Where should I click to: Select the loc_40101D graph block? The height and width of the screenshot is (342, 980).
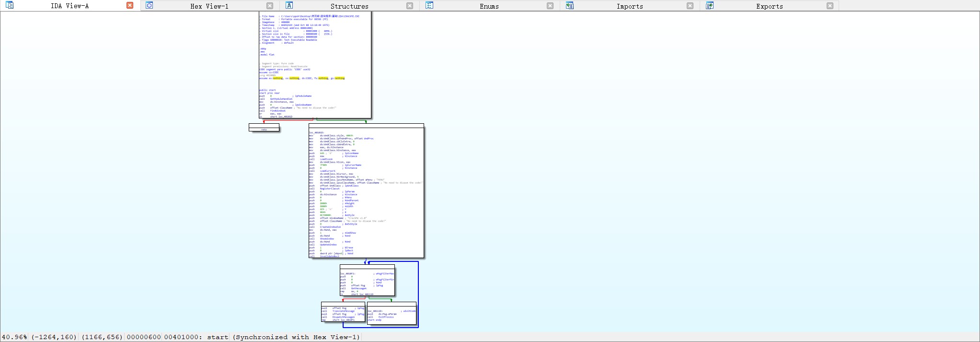click(366, 192)
